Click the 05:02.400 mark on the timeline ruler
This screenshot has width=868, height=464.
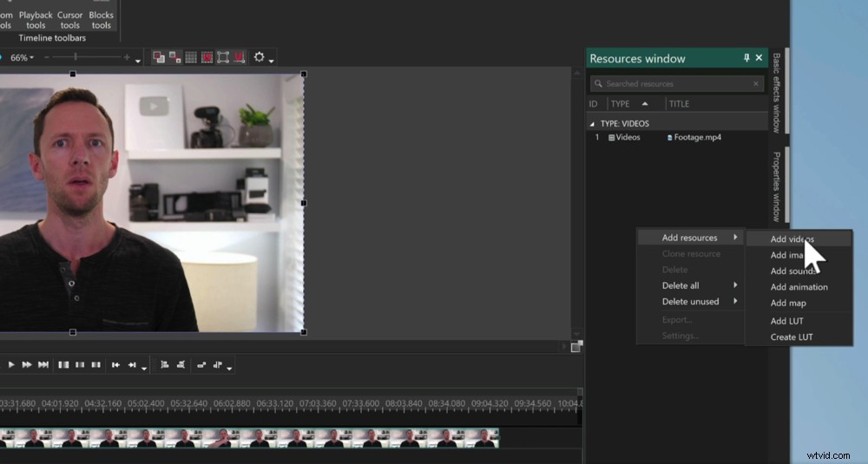click(146, 403)
